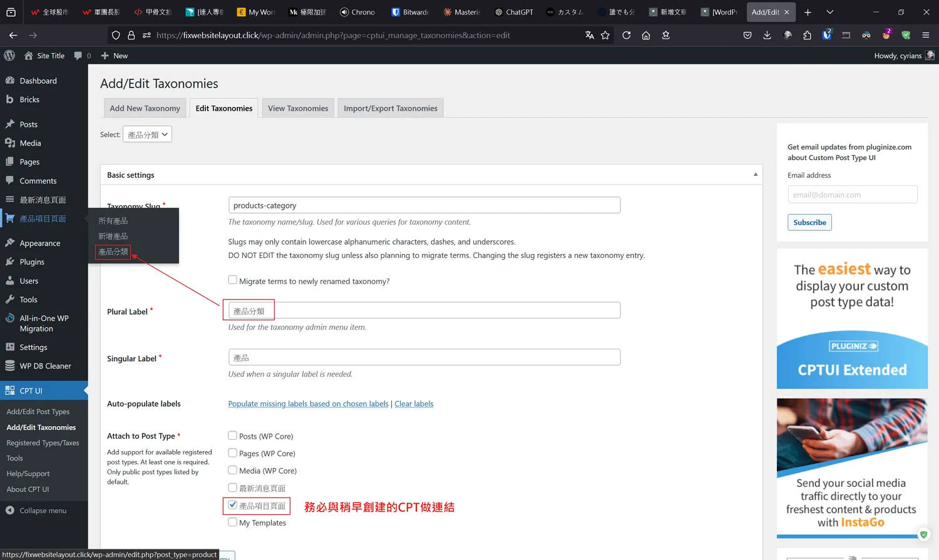
Task: Click the translate page icon in address bar
Action: click(x=589, y=35)
